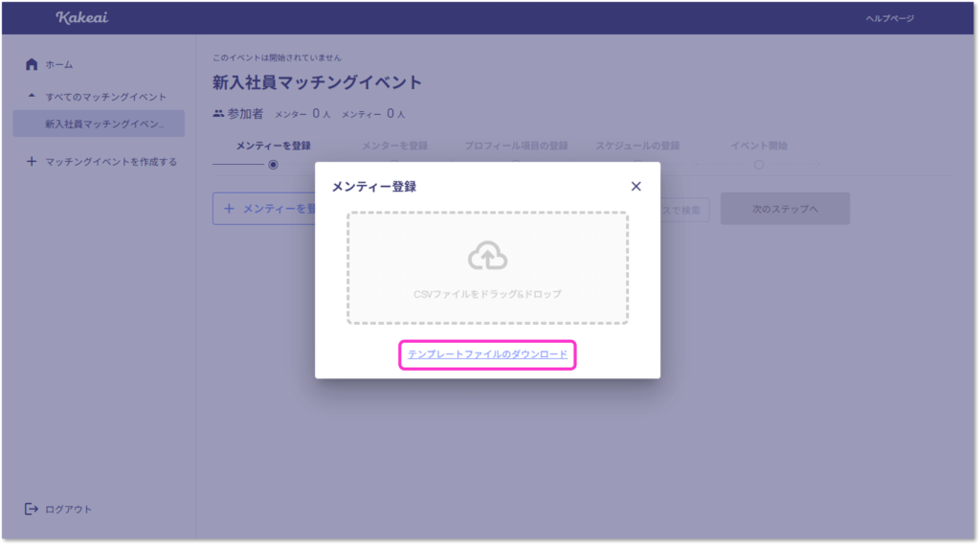Click the home icon in sidebar

point(32,64)
